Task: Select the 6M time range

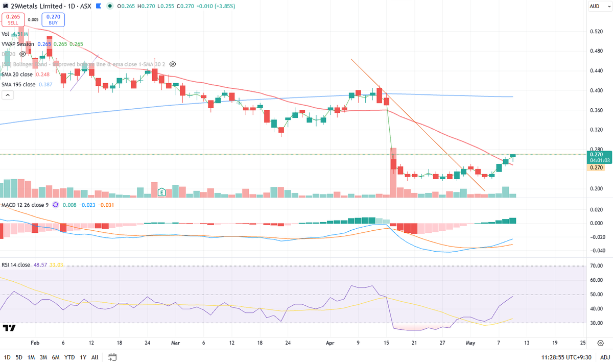Action: tap(57, 357)
